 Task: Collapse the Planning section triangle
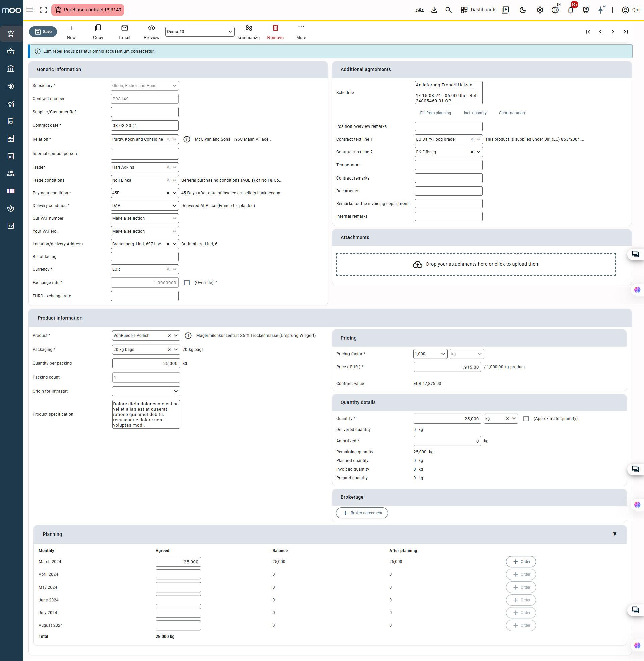tap(614, 534)
